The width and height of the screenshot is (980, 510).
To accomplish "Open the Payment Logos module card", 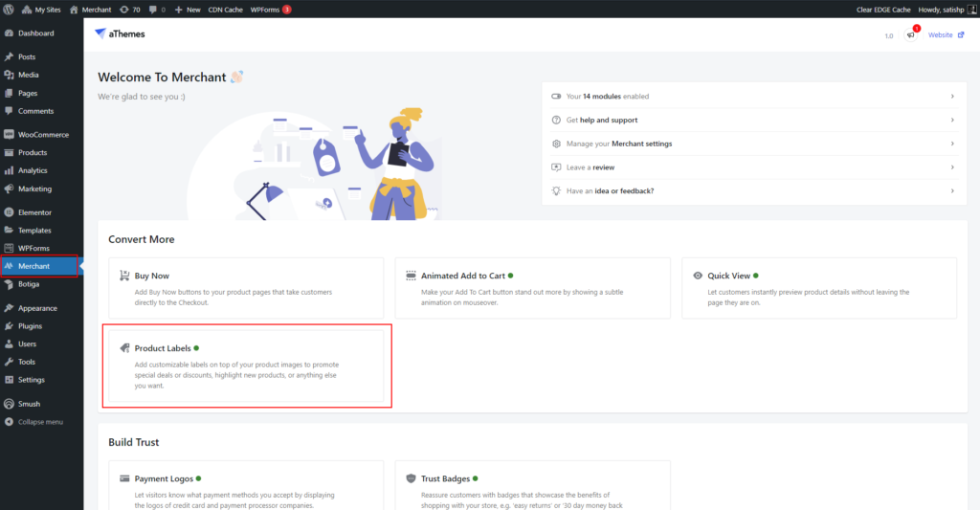I will (x=246, y=486).
